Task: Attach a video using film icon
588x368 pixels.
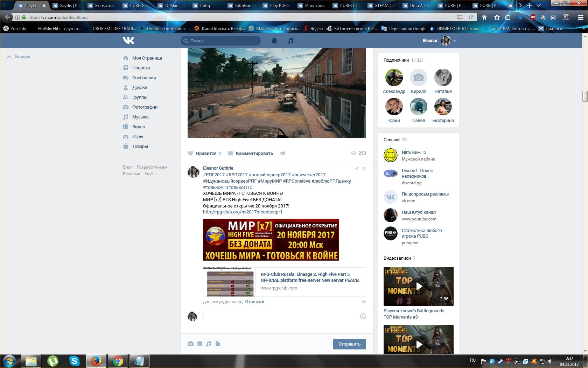Action: click(x=199, y=344)
